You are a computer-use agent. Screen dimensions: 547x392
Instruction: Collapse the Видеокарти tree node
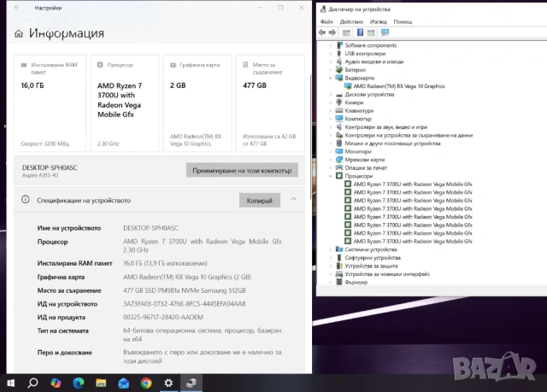coord(332,78)
